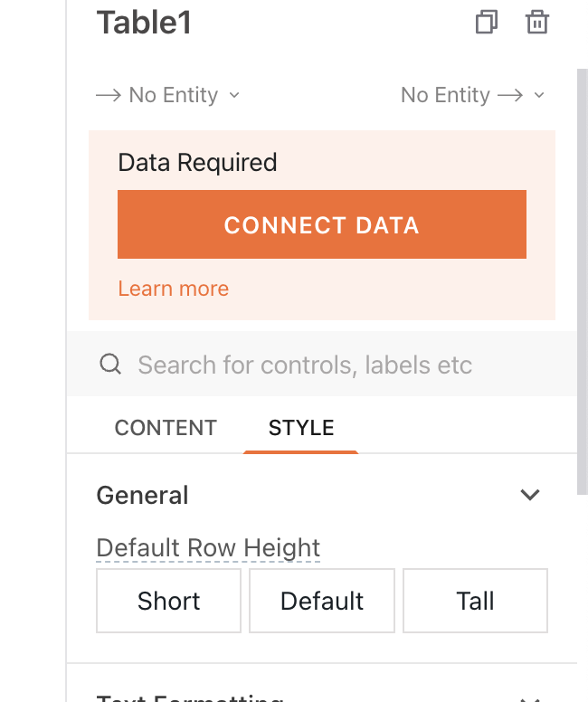Image resolution: width=588 pixels, height=702 pixels.
Task: Click the outgoing connection arrow icon
Action: click(510, 95)
